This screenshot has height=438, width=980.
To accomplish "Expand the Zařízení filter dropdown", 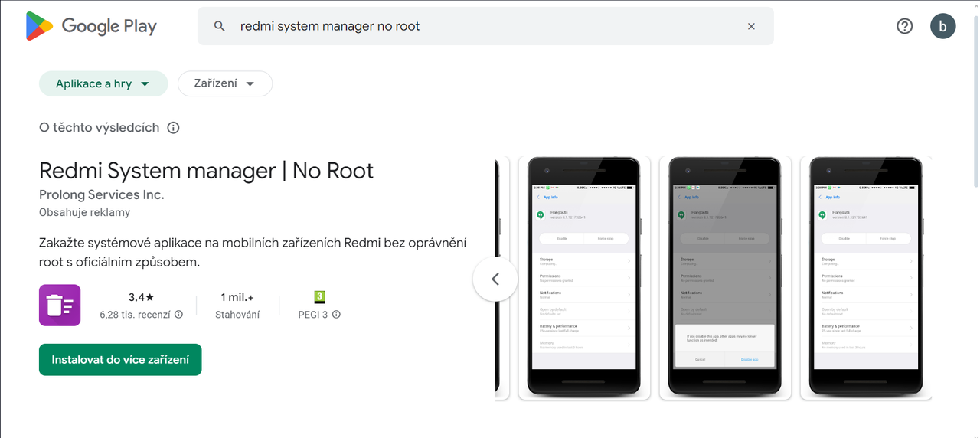I will pyautogui.click(x=225, y=84).
